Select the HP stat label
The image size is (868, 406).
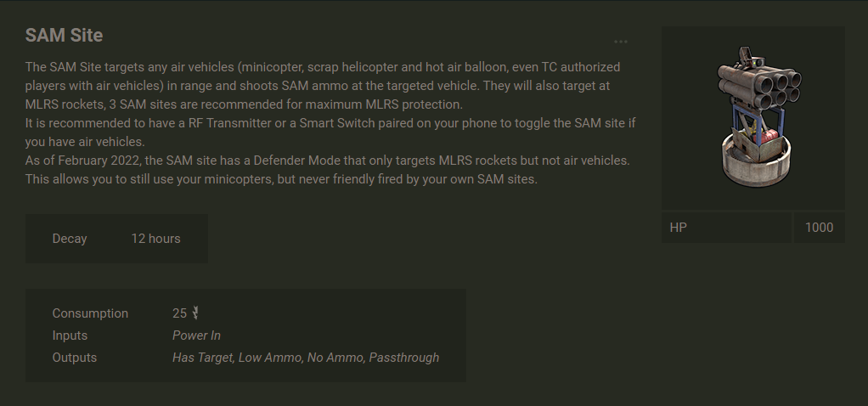pyautogui.click(x=679, y=228)
